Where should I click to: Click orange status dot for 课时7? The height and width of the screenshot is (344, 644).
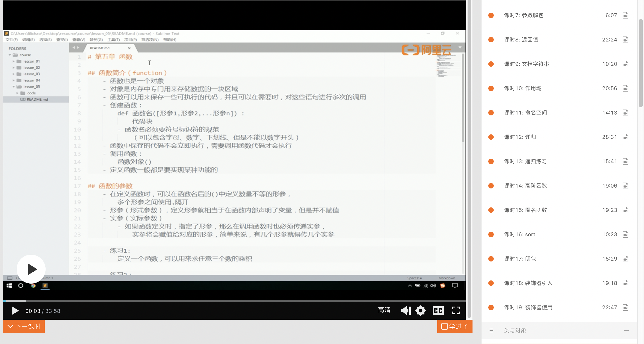(x=491, y=15)
